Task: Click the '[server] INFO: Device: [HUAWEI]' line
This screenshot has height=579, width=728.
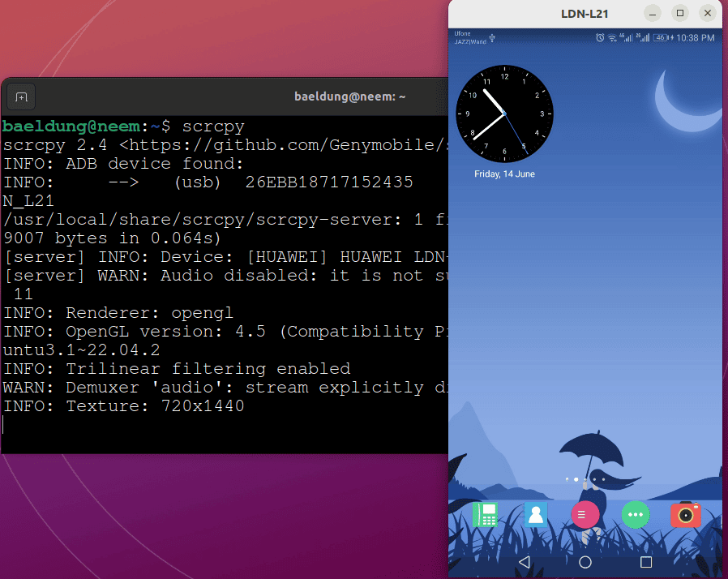Action: [225, 257]
